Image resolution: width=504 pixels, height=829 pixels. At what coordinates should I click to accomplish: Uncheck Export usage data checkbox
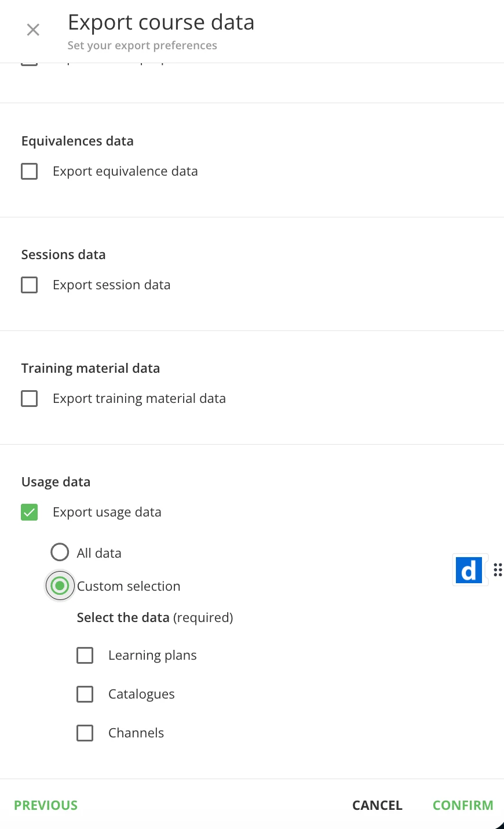[x=30, y=512]
